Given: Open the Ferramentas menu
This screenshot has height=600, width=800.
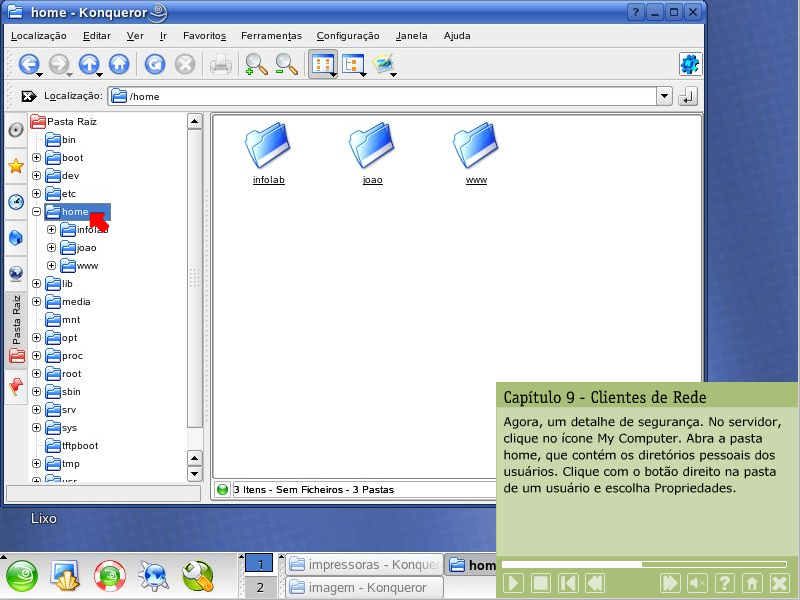Looking at the screenshot, I should pos(272,36).
